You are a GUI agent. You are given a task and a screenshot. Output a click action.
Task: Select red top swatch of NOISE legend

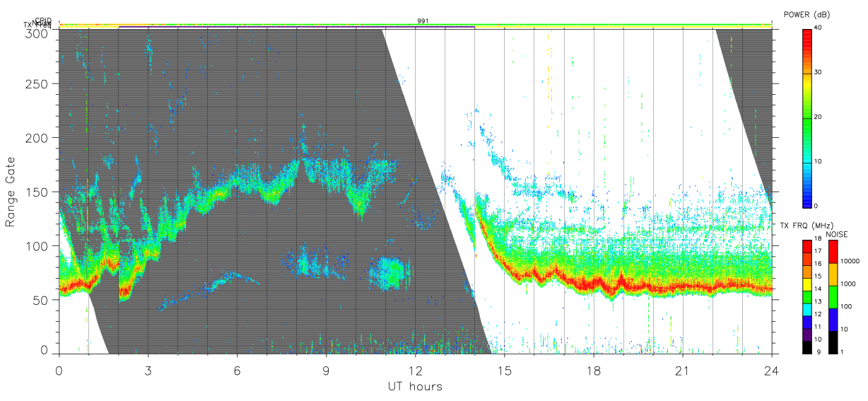(x=832, y=252)
